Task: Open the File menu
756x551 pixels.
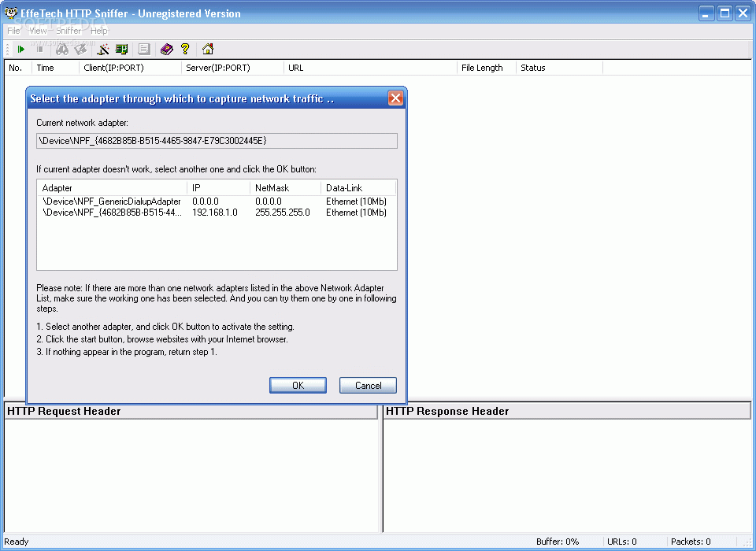Action: pos(13,31)
